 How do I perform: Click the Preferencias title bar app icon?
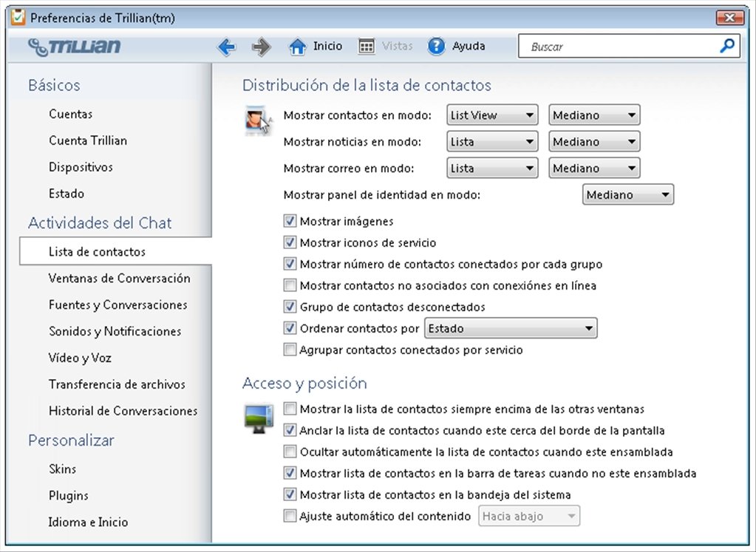click(x=18, y=18)
